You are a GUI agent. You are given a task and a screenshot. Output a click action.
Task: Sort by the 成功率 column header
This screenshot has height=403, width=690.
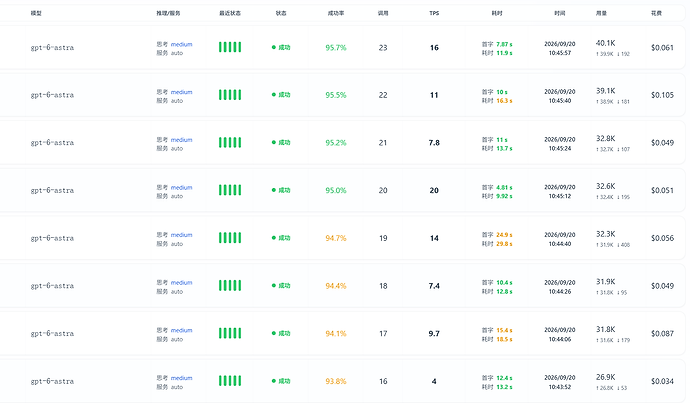coord(336,13)
